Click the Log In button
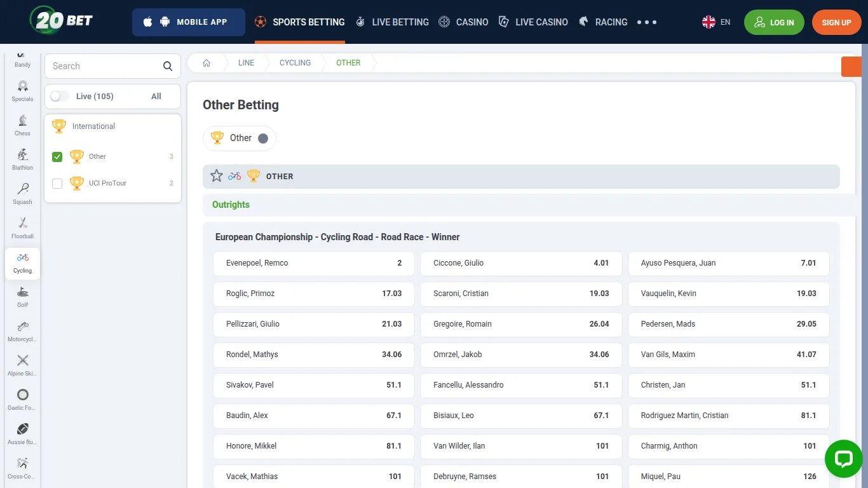 coord(774,22)
